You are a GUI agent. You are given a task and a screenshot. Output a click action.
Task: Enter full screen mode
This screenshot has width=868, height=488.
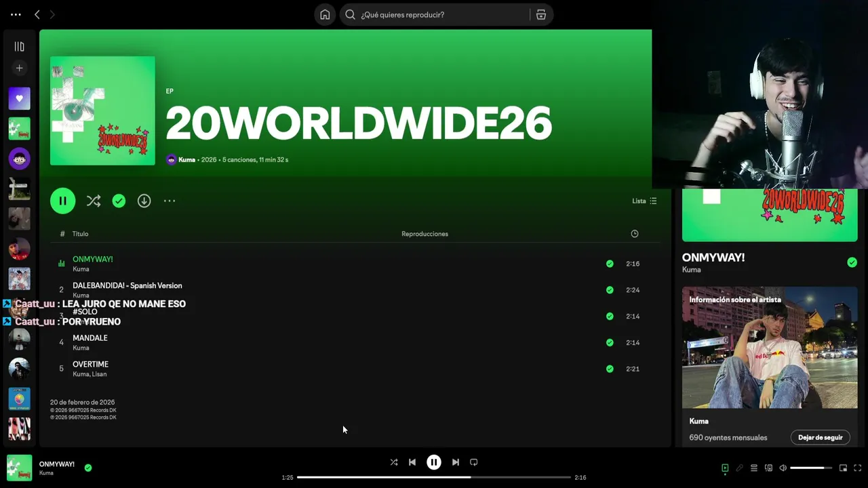[x=858, y=468]
